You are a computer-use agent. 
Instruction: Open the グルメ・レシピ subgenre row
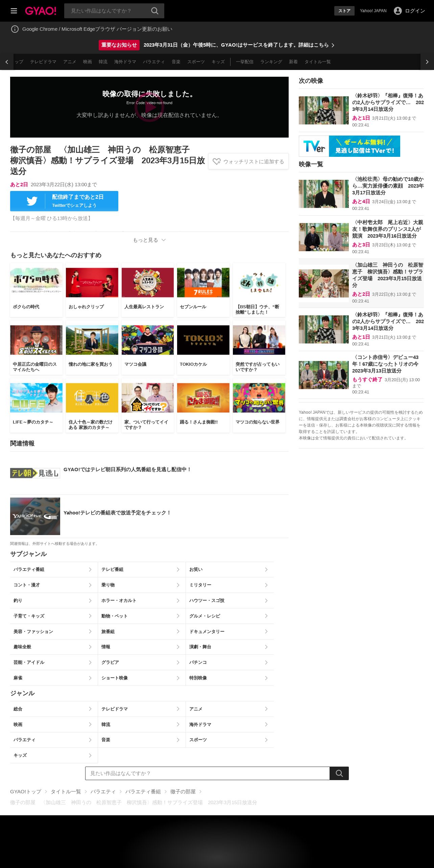click(230, 616)
